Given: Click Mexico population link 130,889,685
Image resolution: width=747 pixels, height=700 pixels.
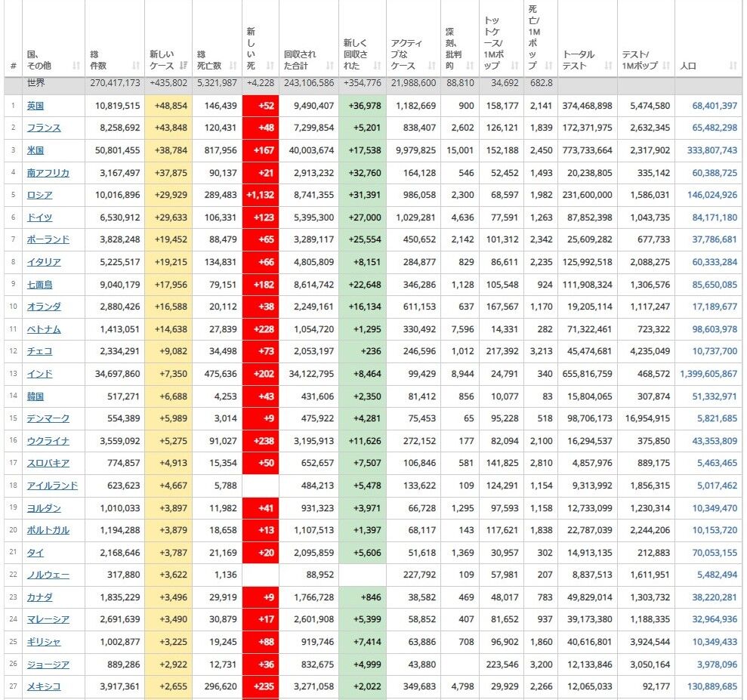Looking at the screenshot, I should tap(712, 686).
